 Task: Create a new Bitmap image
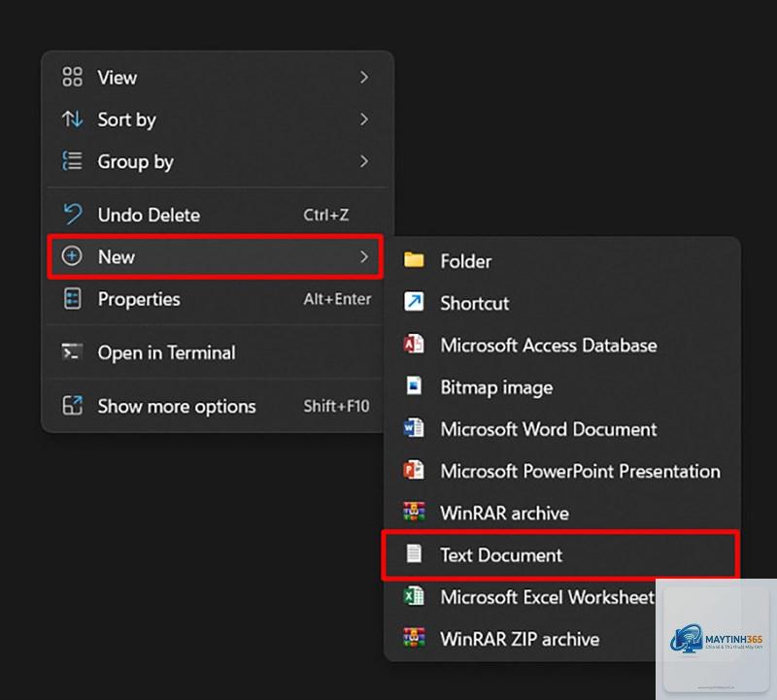pyautogui.click(x=562, y=387)
